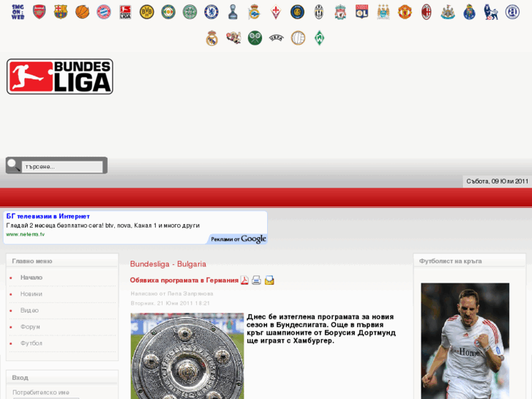Viewport: 532px width, 399px height.
Task: Click the Premier League lion icon
Action: (x=491, y=12)
